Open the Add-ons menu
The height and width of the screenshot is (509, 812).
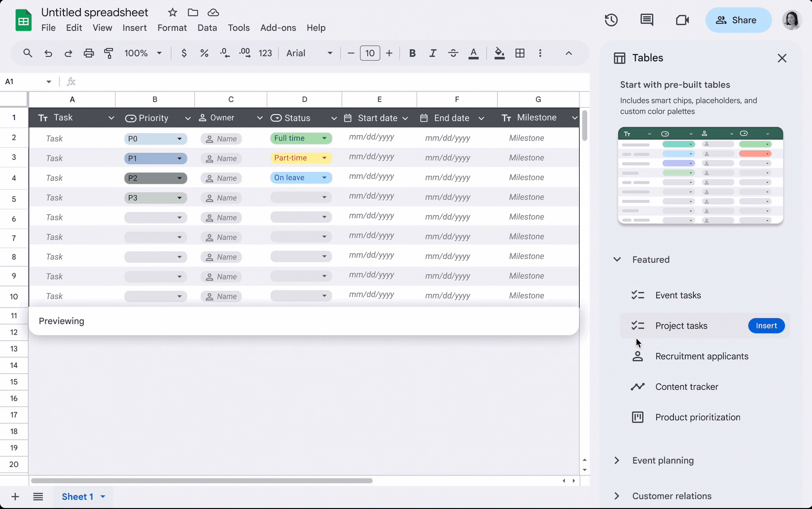pyautogui.click(x=278, y=28)
